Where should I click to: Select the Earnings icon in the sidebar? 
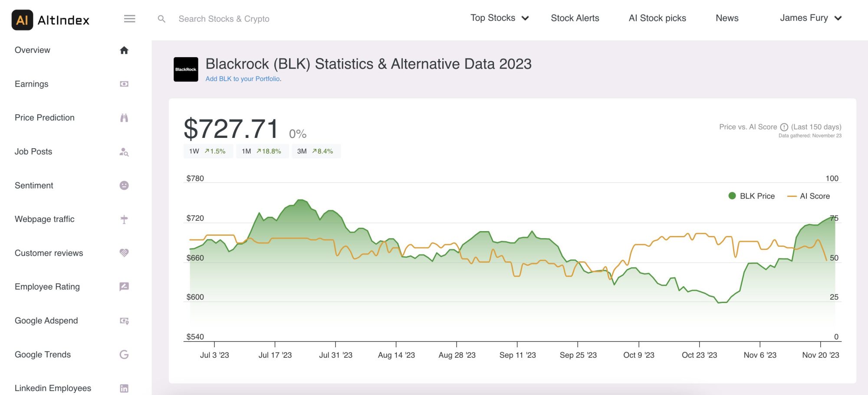(x=124, y=84)
